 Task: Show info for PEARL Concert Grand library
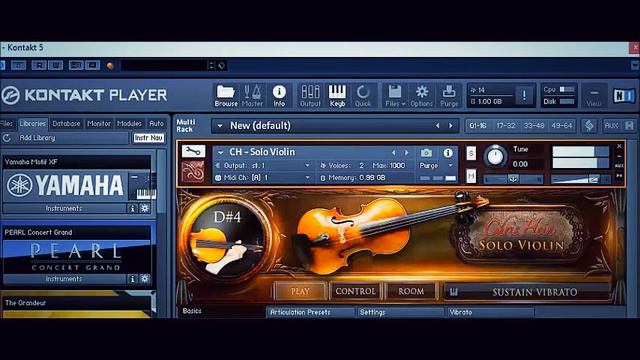point(132,279)
